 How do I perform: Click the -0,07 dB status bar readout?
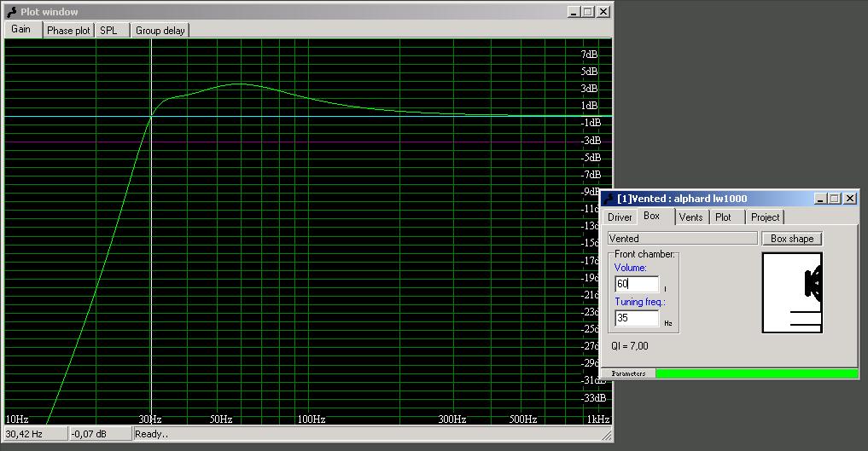coord(100,434)
